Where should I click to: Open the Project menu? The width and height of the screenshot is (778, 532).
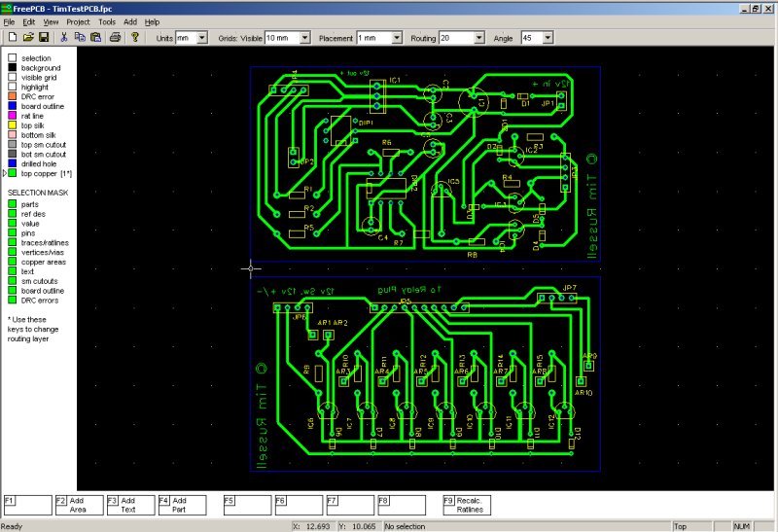pos(78,21)
